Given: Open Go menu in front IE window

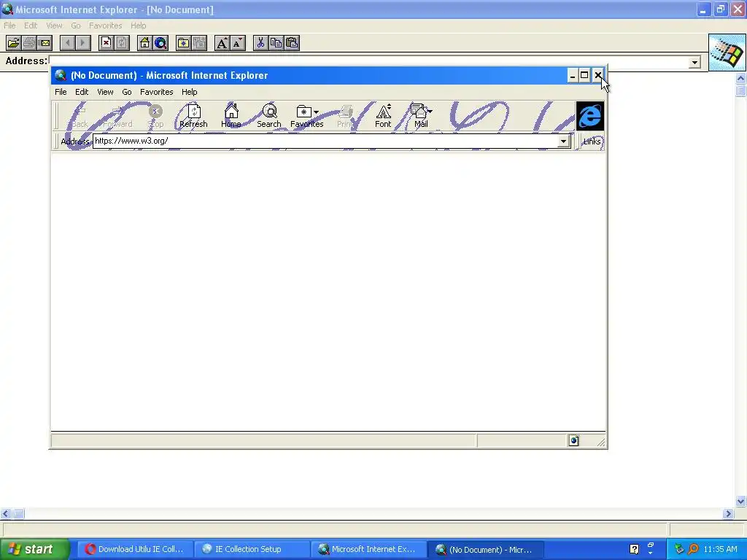Looking at the screenshot, I should pos(127,92).
